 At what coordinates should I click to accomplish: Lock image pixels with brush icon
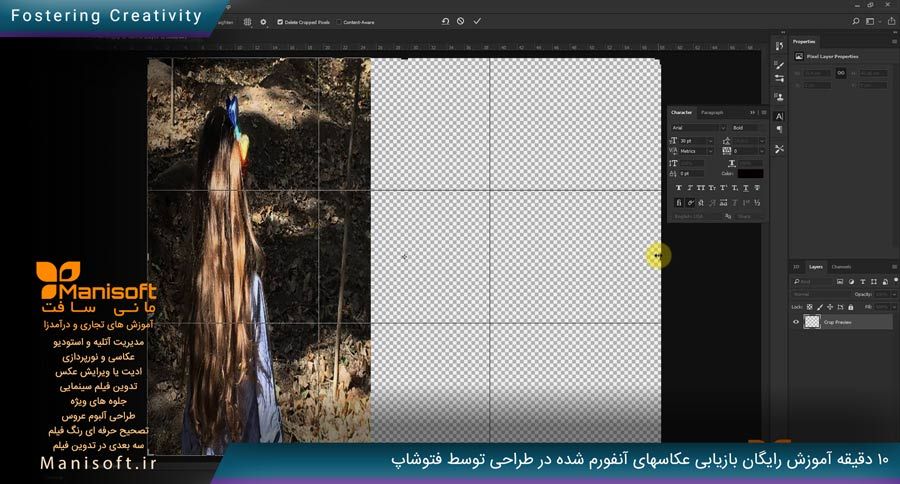click(820, 307)
